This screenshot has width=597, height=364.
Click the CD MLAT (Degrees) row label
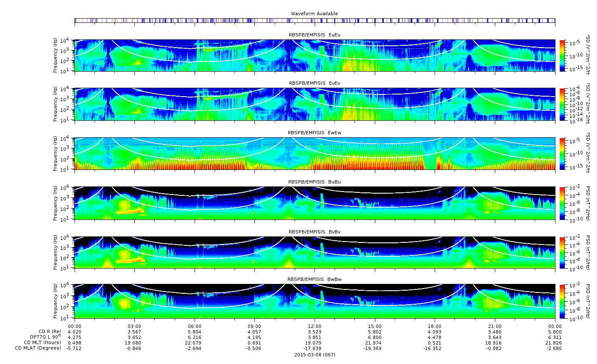[37, 348]
